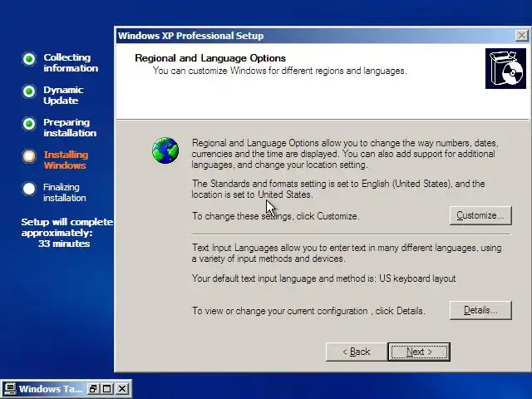Click the green Preparing installation step indicator

[x=29, y=124]
